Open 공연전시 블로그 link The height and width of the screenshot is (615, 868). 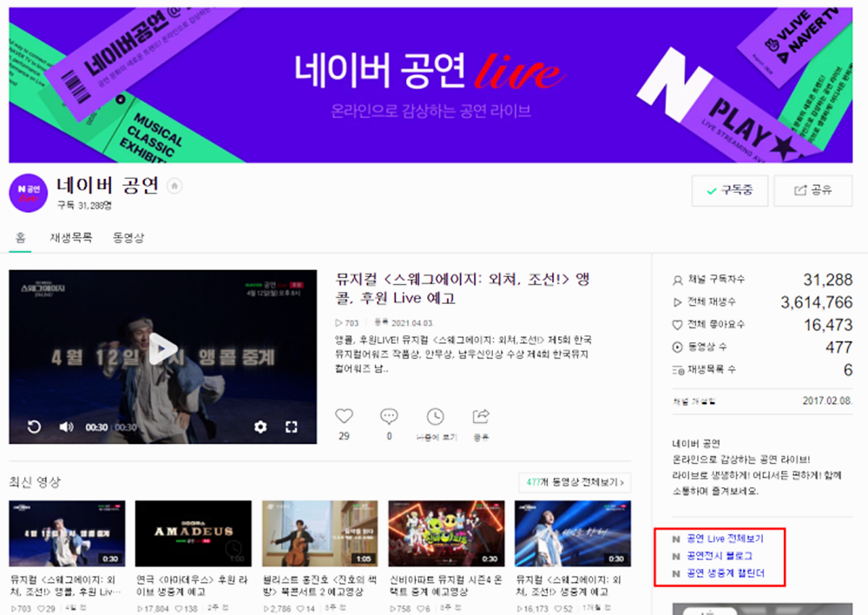pyautogui.click(x=720, y=556)
